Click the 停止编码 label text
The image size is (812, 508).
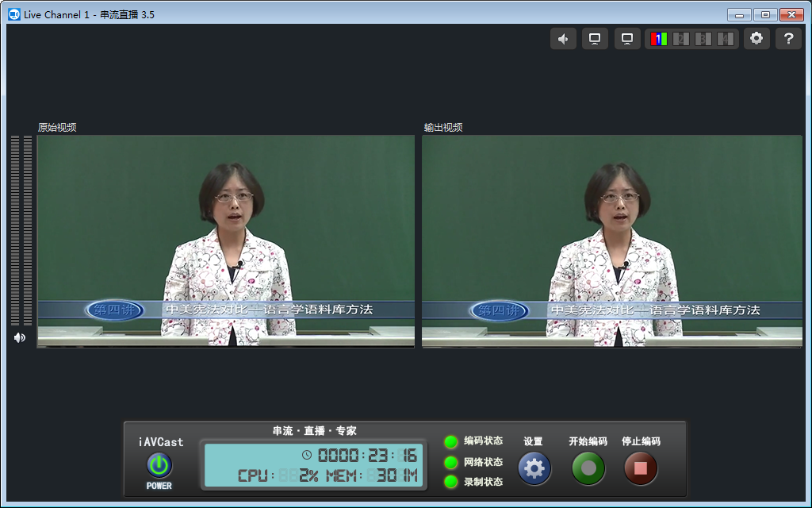[641, 441]
